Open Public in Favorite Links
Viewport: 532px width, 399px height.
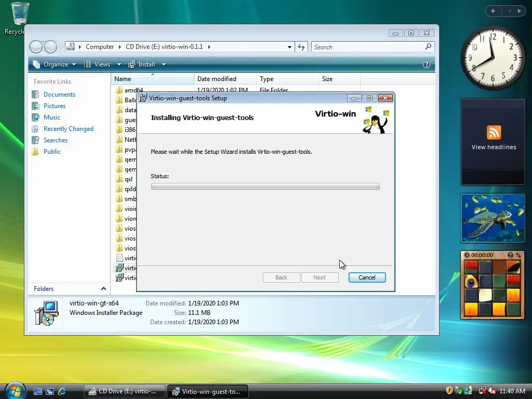[52, 152]
